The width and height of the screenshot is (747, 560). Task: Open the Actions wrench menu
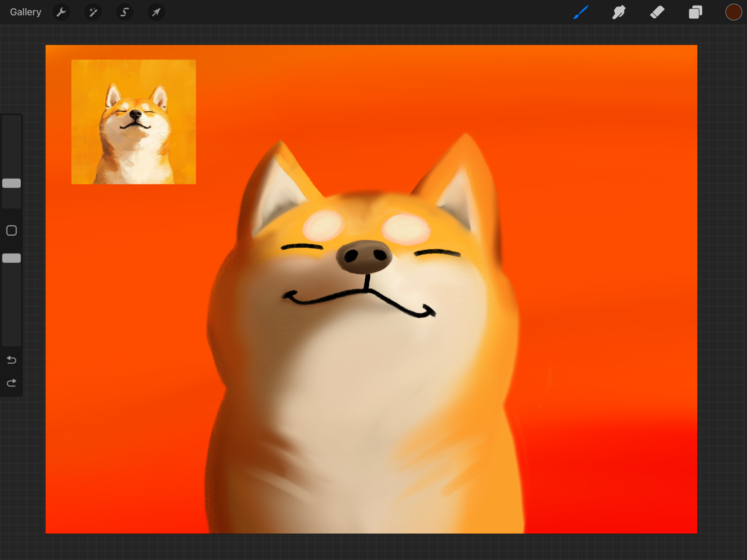tap(61, 13)
